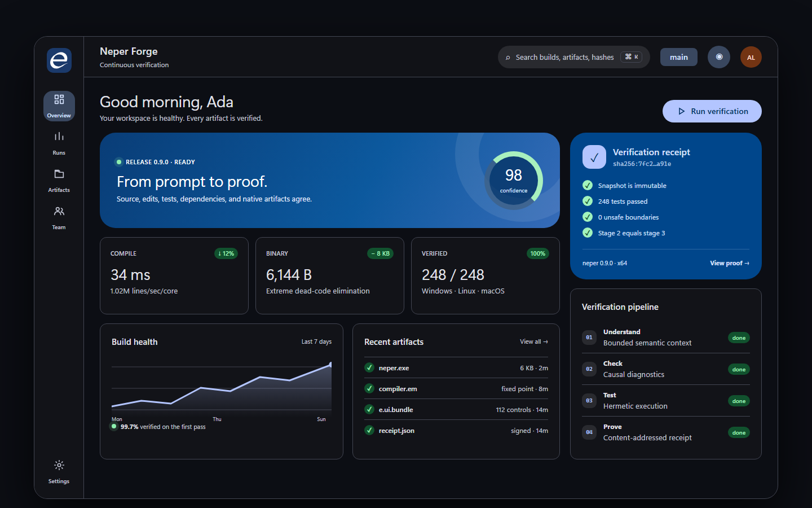This screenshot has height=508, width=812.
Task: Click the 04 step badge for Prove
Action: click(x=589, y=432)
